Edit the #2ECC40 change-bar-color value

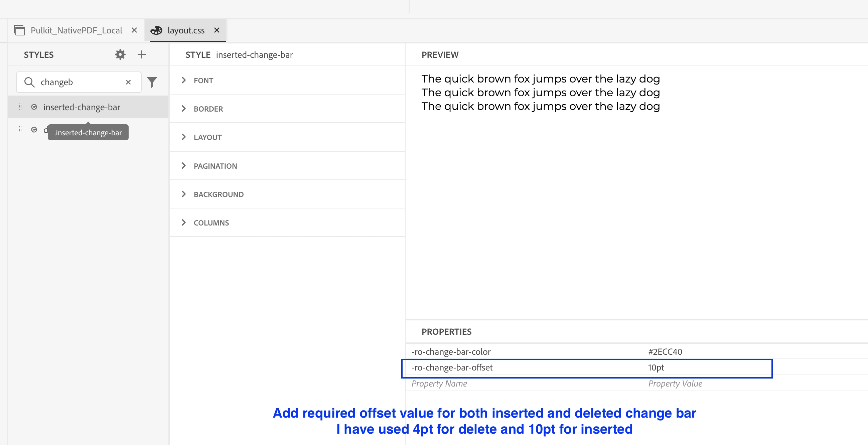665,352
